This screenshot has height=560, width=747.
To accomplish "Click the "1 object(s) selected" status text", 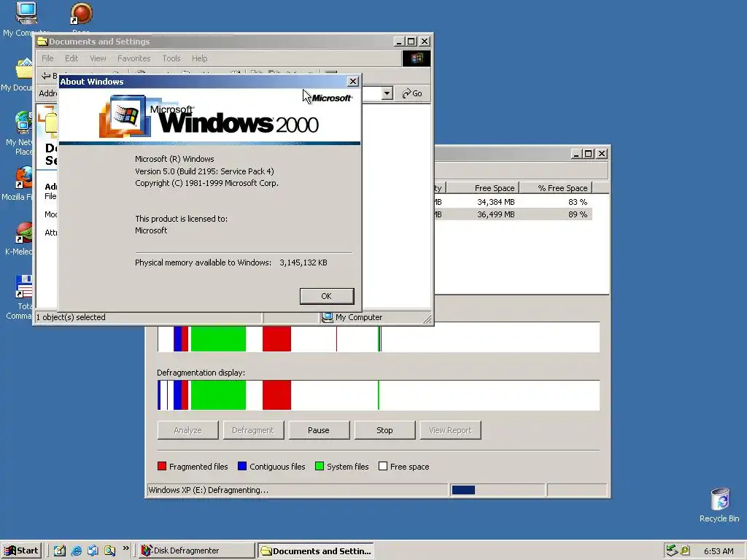I will coord(71,317).
